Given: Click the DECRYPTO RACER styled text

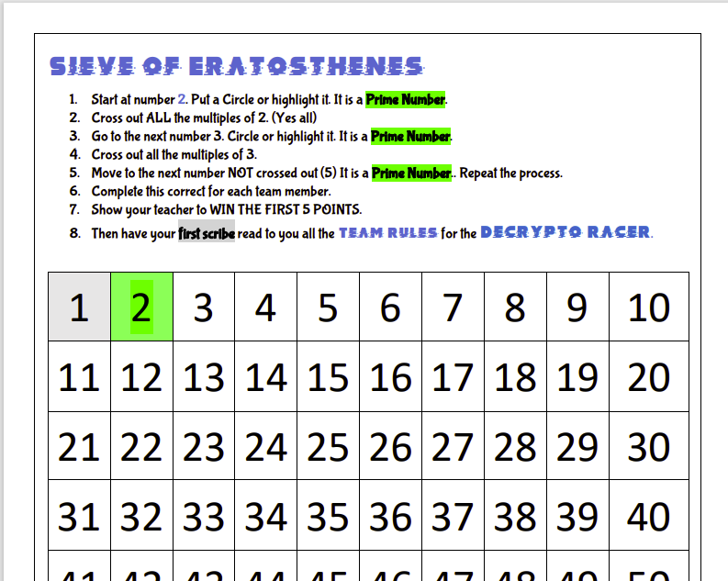Looking at the screenshot, I should [x=566, y=231].
